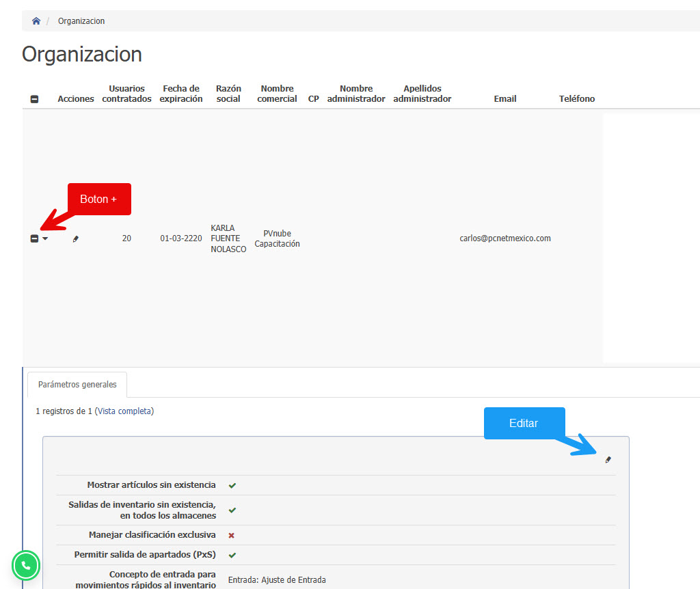Click the home breadcrumb icon
Image resolution: width=700 pixels, height=589 pixels.
coord(36,20)
